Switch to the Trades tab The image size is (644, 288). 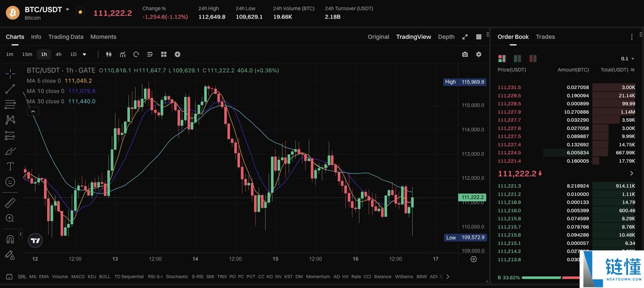545,37
